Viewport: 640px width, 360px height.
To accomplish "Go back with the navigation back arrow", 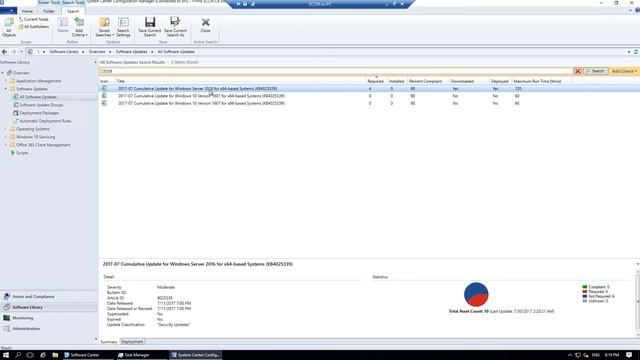I will coord(4,52).
